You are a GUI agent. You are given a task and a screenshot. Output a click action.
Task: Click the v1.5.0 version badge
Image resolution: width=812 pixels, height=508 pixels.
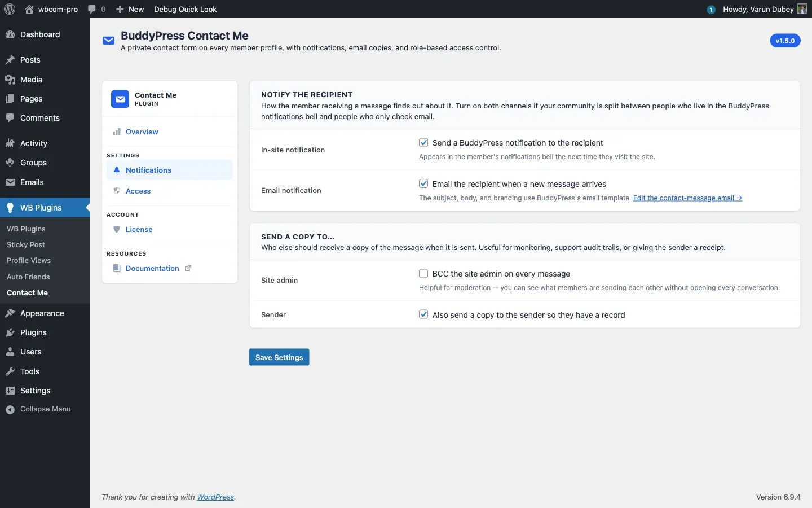785,41
